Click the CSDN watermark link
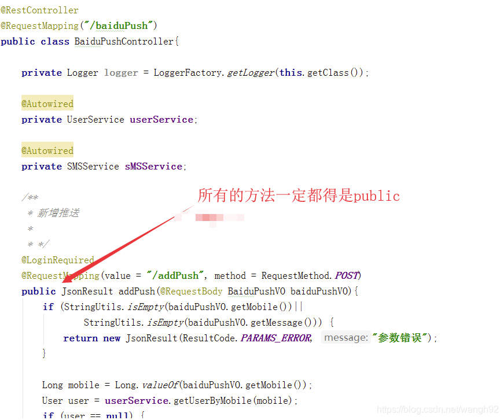This screenshot has width=504, height=420. pyautogui.click(x=437, y=409)
